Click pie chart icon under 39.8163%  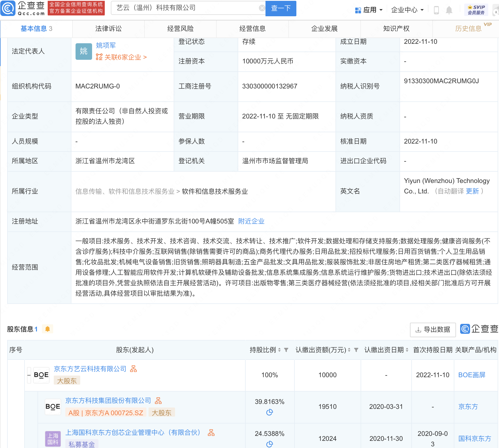pos(270,412)
